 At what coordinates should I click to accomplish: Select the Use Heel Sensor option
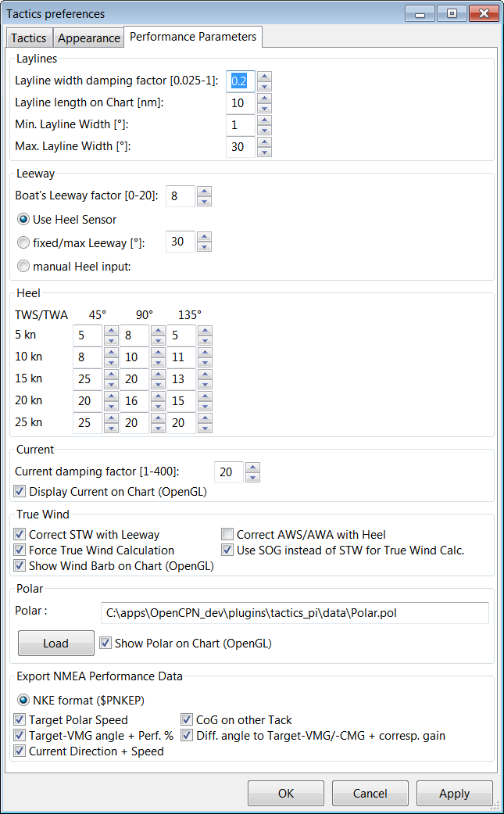tap(23, 220)
